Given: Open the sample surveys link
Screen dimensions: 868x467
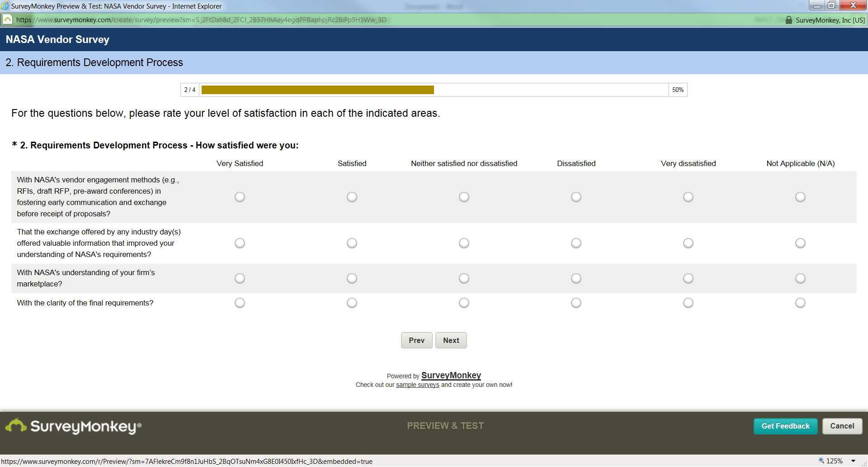Looking at the screenshot, I should click(x=417, y=385).
